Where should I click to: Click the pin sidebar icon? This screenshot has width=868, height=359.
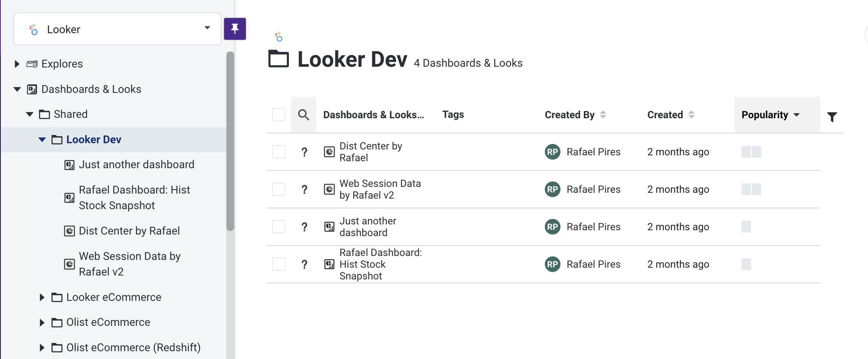pos(235,29)
